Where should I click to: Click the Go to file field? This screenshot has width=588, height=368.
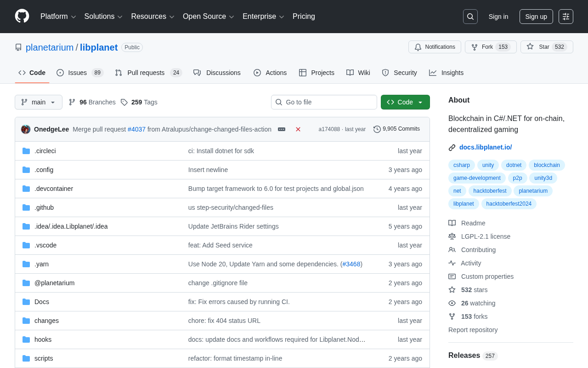pyautogui.click(x=324, y=102)
